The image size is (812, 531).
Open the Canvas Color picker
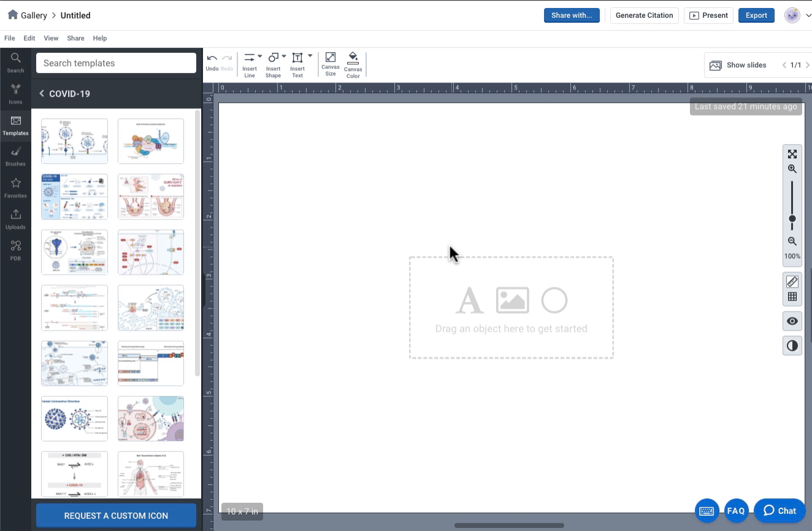point(353,63)
